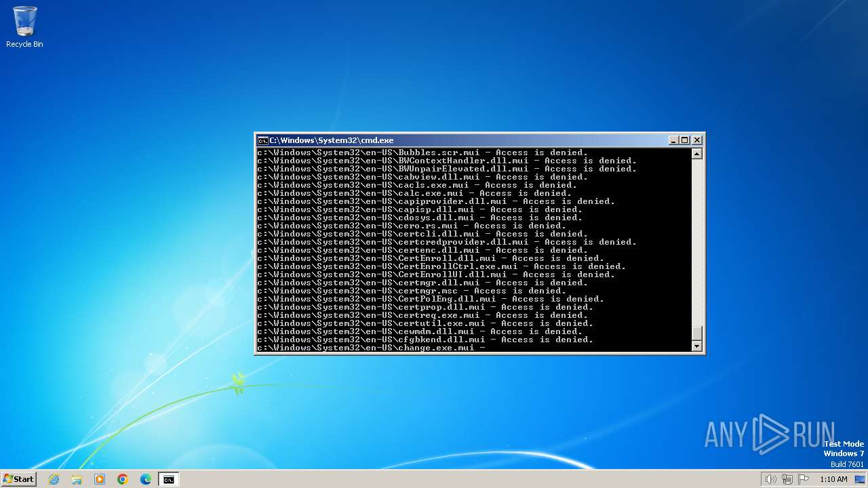Click the cmd window scrollbar thumb
Viewport: 868px width, 488px height.
point(696,333)
